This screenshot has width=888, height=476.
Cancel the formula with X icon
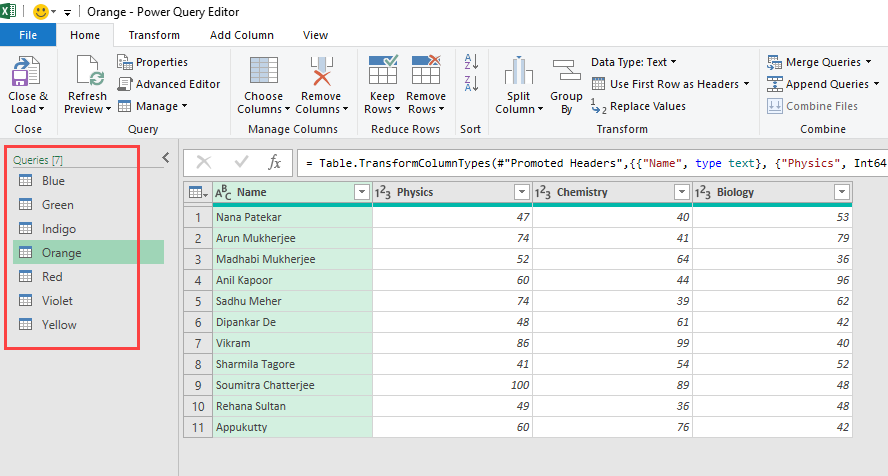(x=204, y=163)
